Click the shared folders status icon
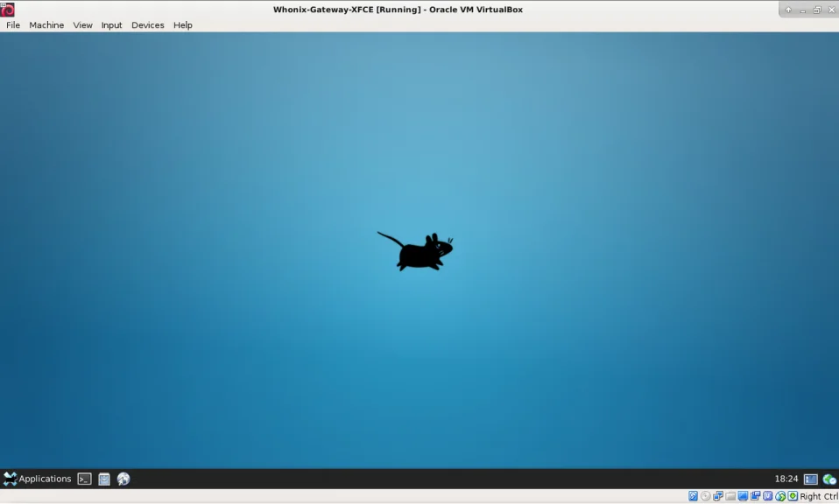The width and height of the screenshot is (839, 504). tap(730, 496)
